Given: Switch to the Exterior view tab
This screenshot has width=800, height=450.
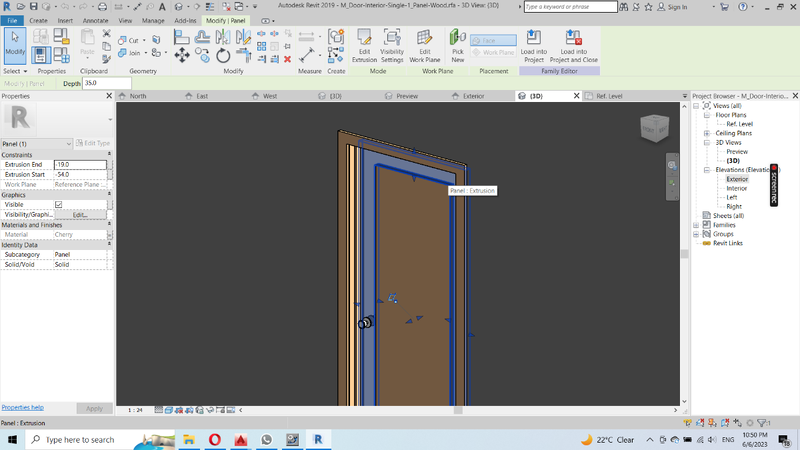Looking at the screenshot, I should click(473, 96).
